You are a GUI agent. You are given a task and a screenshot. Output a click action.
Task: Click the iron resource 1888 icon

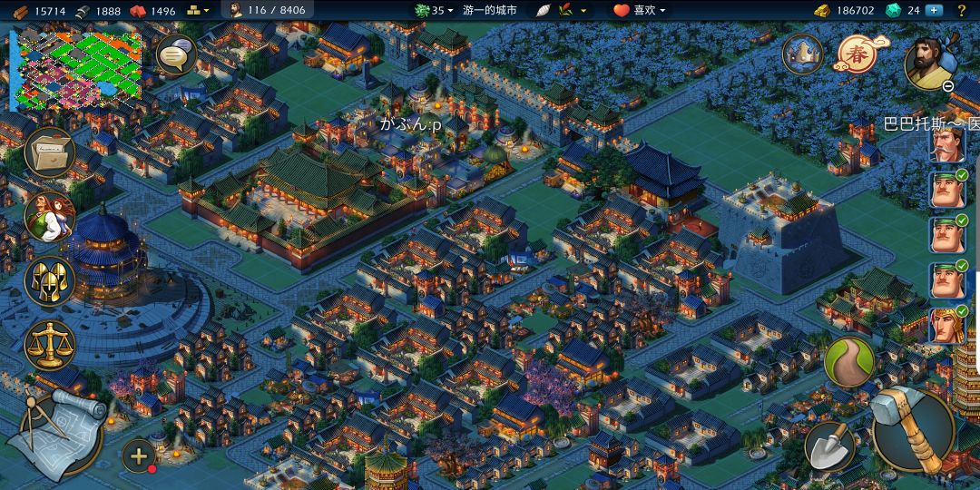82,11
